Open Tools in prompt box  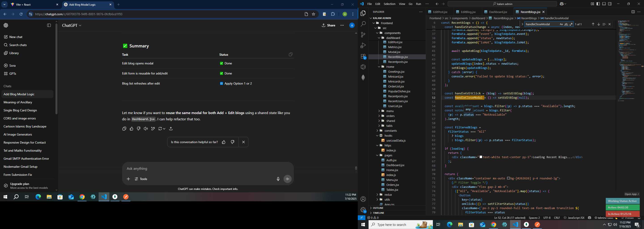pyautogui.click(x=141, y=179)
